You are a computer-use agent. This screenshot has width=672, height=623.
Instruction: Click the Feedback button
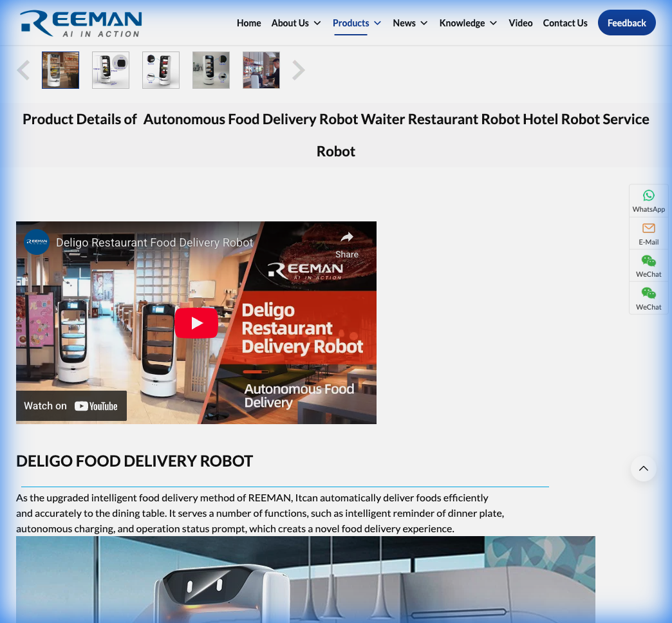coord(626,23)
